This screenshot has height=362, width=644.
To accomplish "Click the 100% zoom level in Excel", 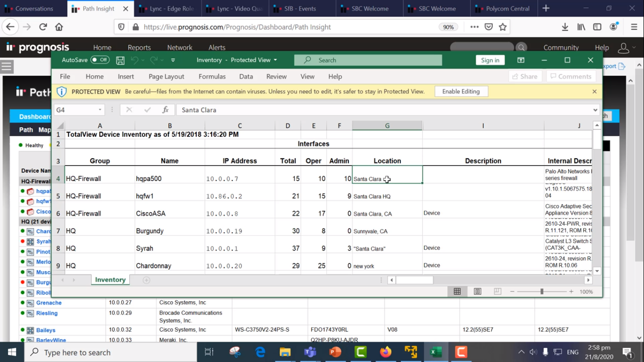I will point(586,292).
